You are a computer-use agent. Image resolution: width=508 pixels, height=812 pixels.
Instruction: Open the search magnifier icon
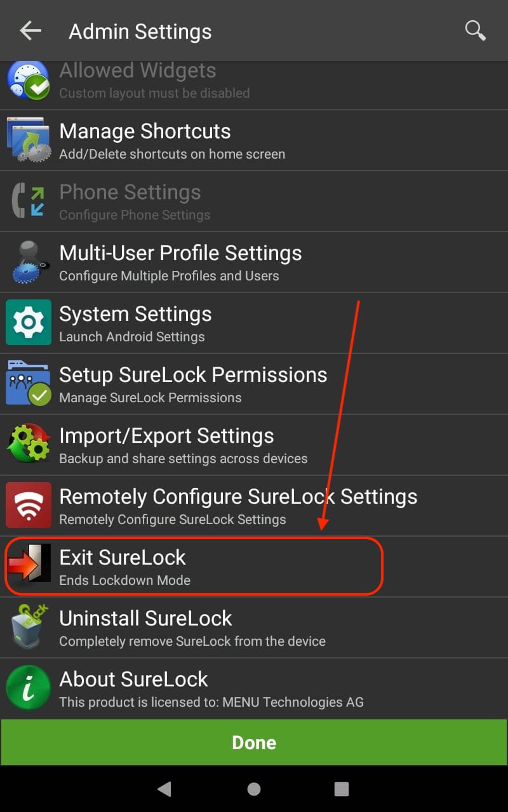[x=476, y=30]
